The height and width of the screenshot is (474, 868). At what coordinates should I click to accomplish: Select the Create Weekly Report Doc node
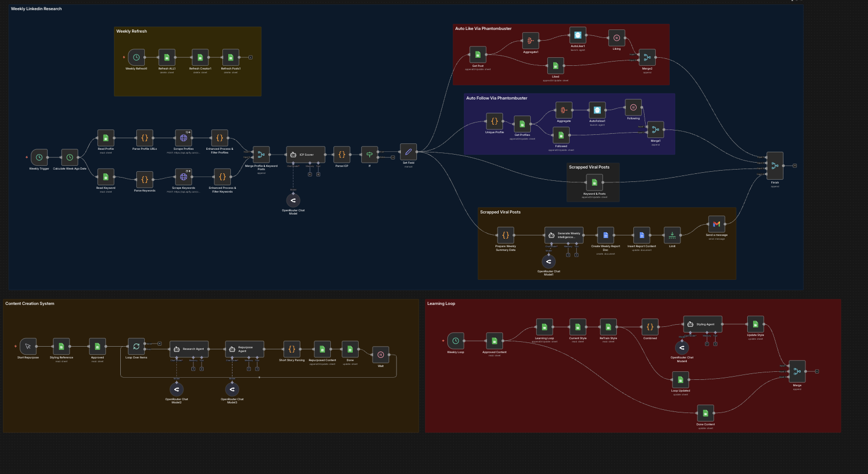tap(606, 235)
